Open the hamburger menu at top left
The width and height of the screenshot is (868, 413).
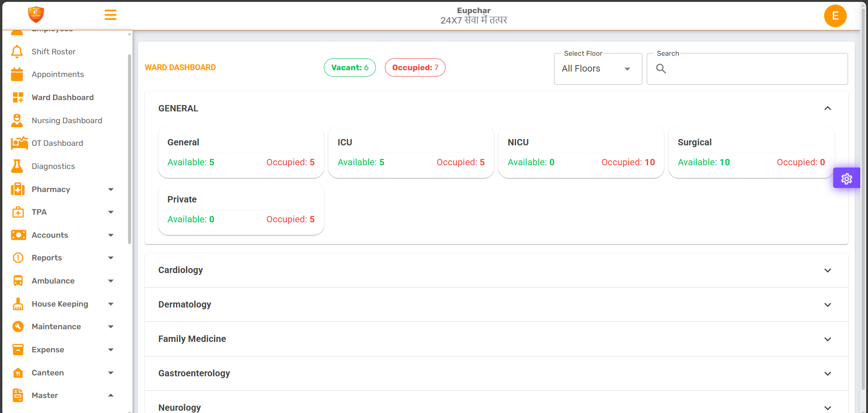110,15
